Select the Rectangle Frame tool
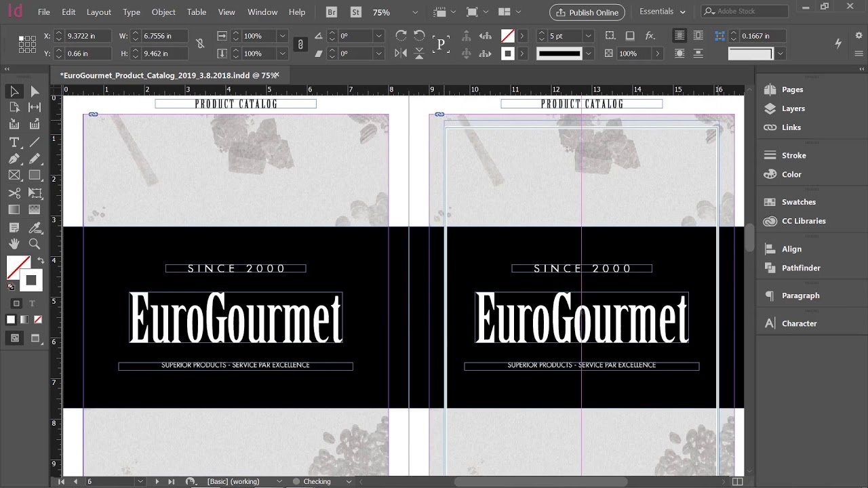The width and height of the screenshot is (868, 488). 14,176
